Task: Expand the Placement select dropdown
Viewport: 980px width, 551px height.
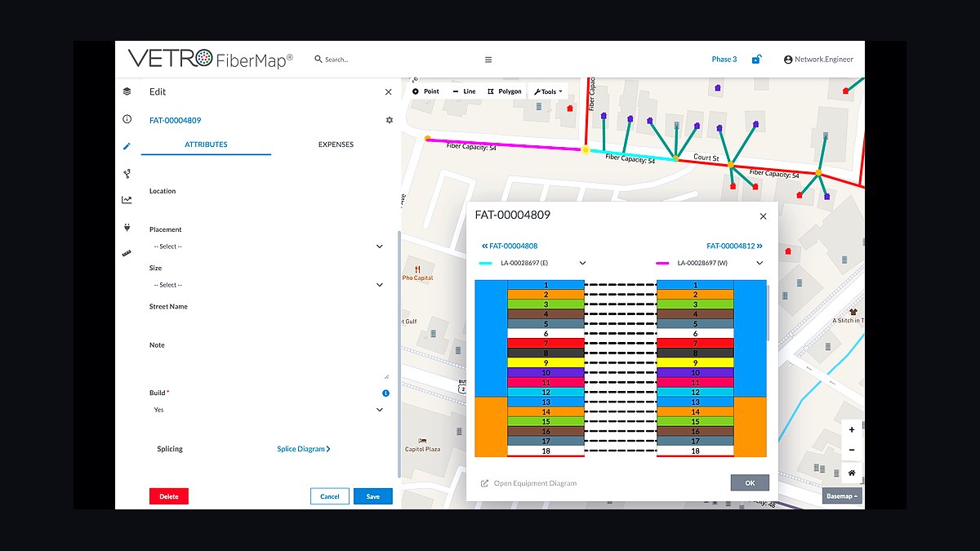Action: pyautogui.click(x=268, y=246)
